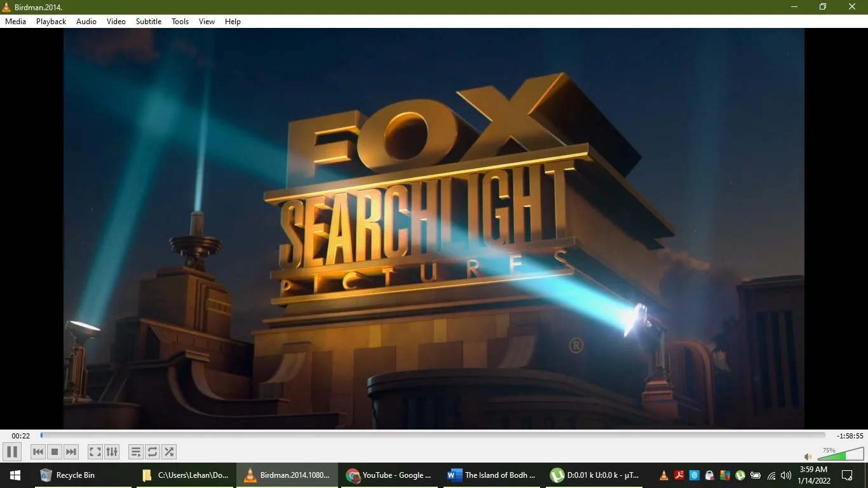Check the battery power tray icon
This screenshot has width=868, height=488.
click(x=756, y=475)
